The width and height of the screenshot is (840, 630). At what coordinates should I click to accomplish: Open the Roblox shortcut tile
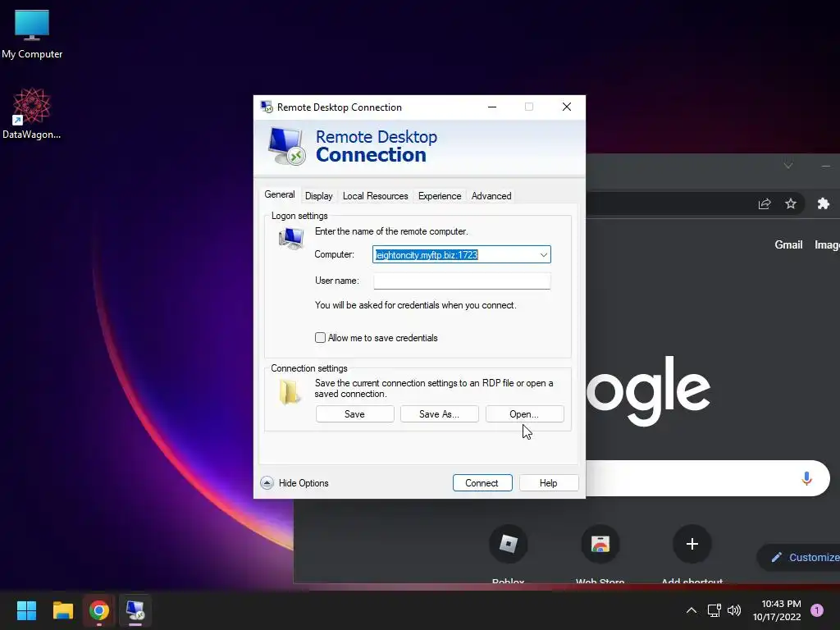click(509, 545)
